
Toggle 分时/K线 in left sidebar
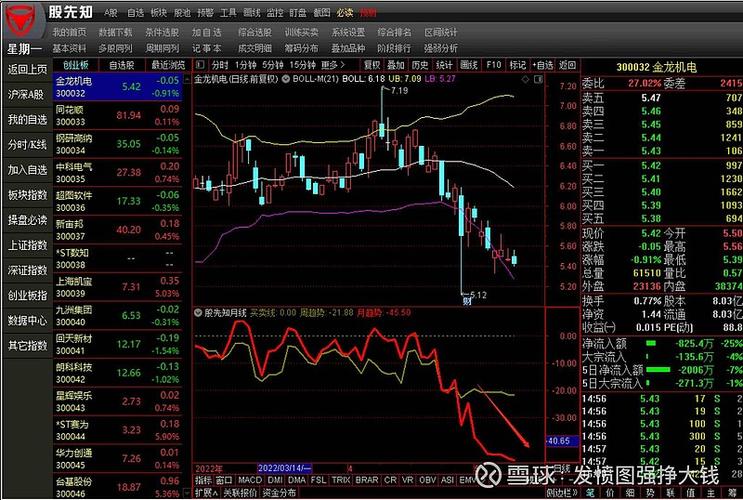click(27, 145)
